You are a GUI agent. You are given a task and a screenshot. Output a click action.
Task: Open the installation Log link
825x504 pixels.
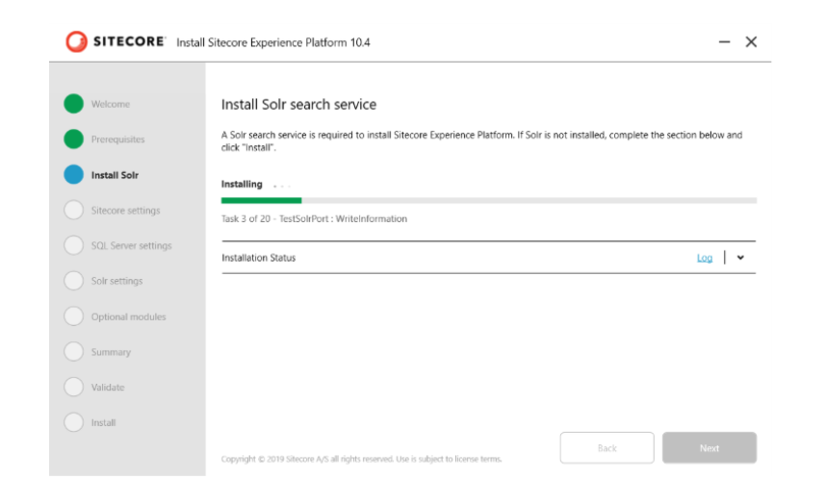(705, 258)
